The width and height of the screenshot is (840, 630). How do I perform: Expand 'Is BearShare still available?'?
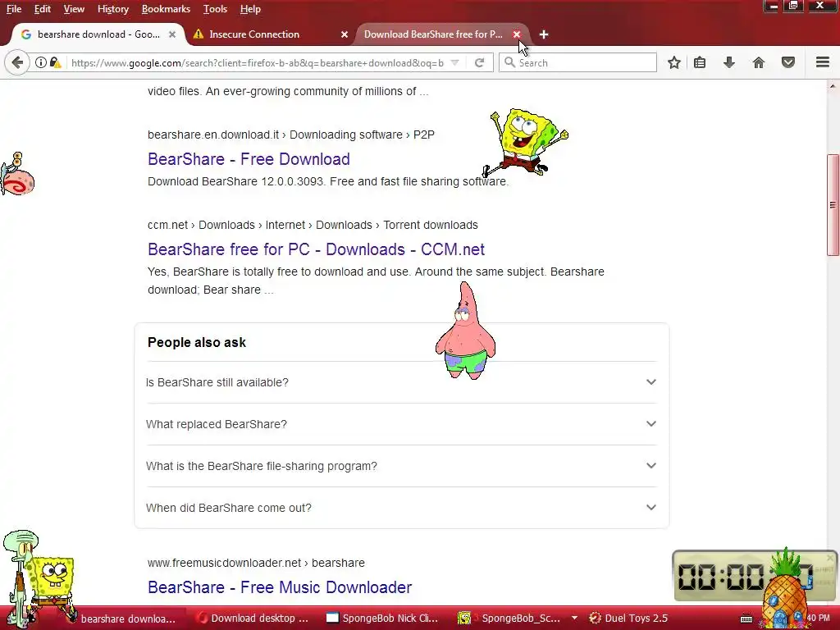point(401,382)
